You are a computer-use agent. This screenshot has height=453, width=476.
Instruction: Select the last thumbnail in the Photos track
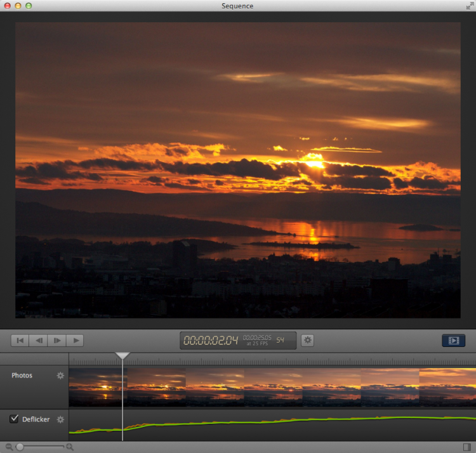pos(447,387)
